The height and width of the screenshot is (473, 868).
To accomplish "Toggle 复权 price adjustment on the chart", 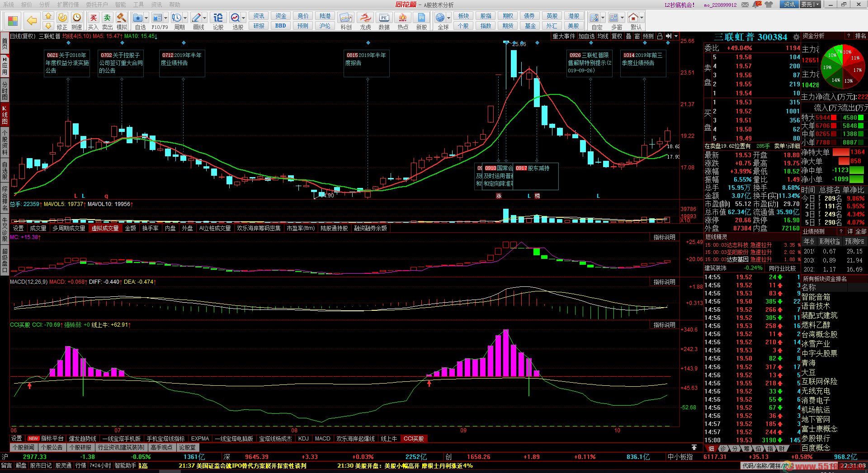I will click(617, 36).
